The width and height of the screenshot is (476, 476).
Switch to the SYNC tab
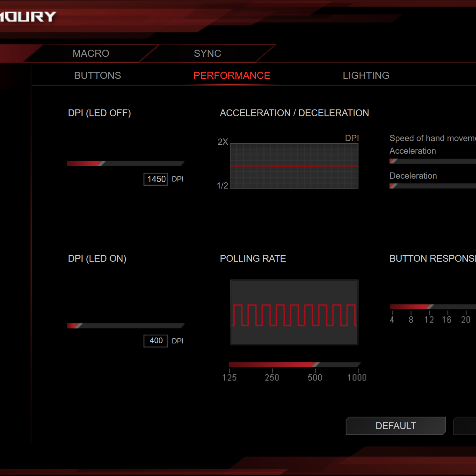pos(207,53)
